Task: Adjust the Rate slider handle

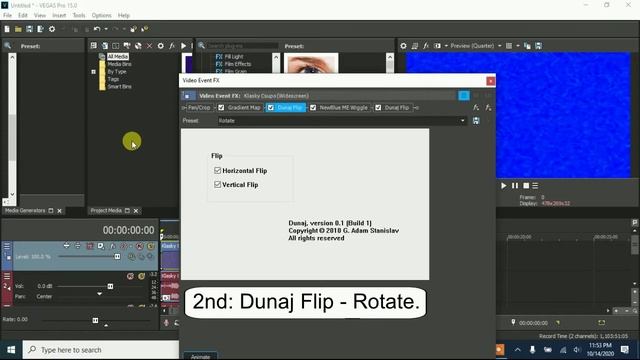Action: tap(95, 320)
